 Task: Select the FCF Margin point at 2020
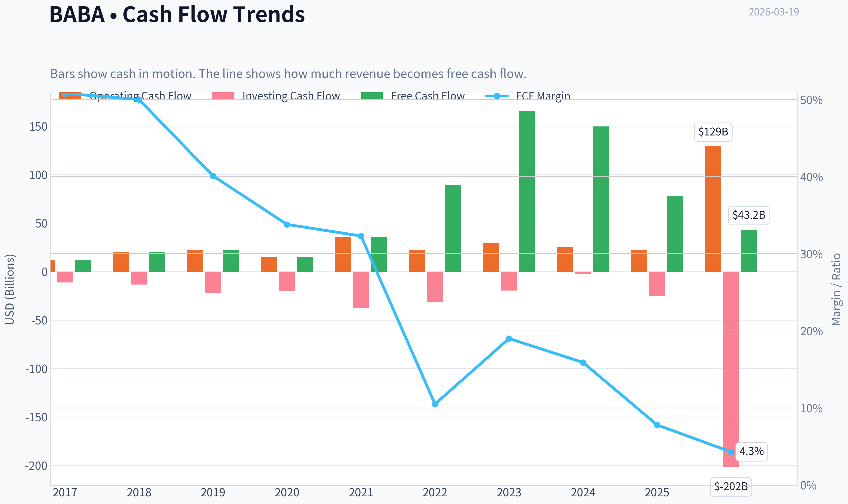pos(287,225)
